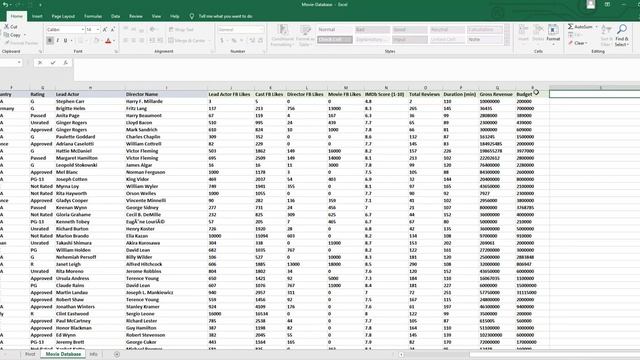Expand the cell styles gallery

tap(507, 43)
